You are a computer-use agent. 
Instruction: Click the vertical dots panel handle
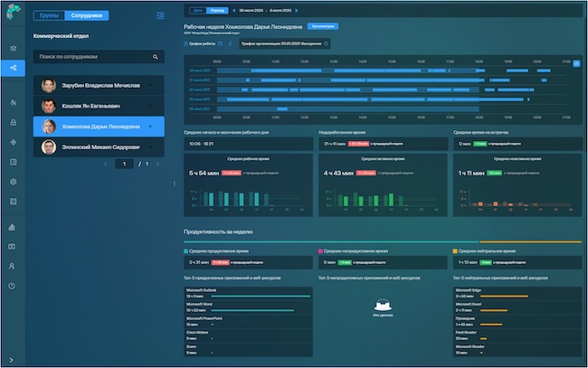pyautogui.click(x=175, y=184)
